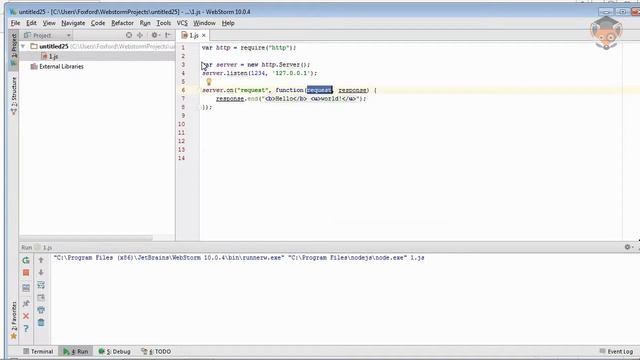
Task: Open the Code menu
Action: click(x=98, y=23)
